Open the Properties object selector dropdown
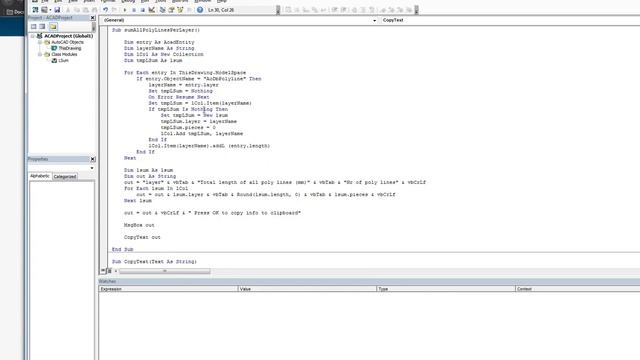The height and width of the screenshot is (360, 640). pyautogui.click(x=92, y=168)
